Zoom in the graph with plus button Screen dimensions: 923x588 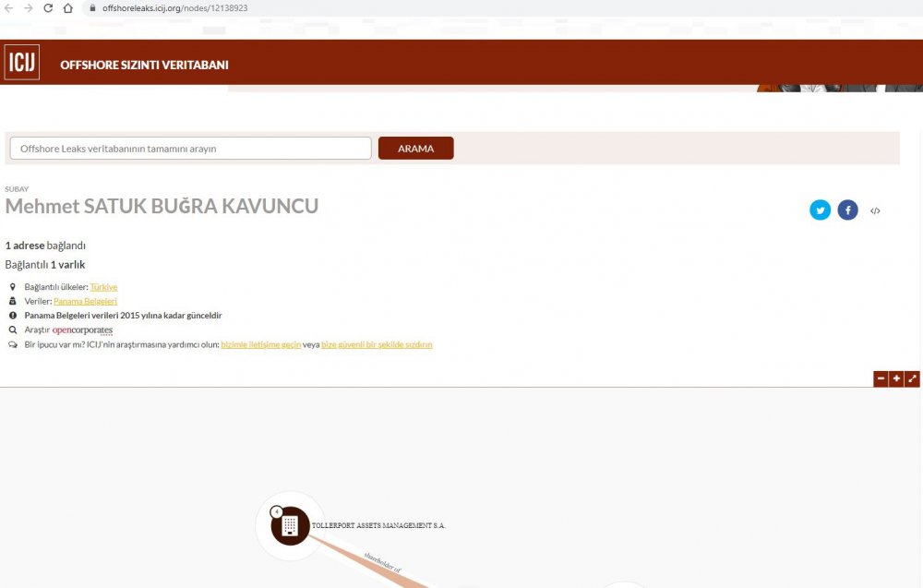pos(896,379)
